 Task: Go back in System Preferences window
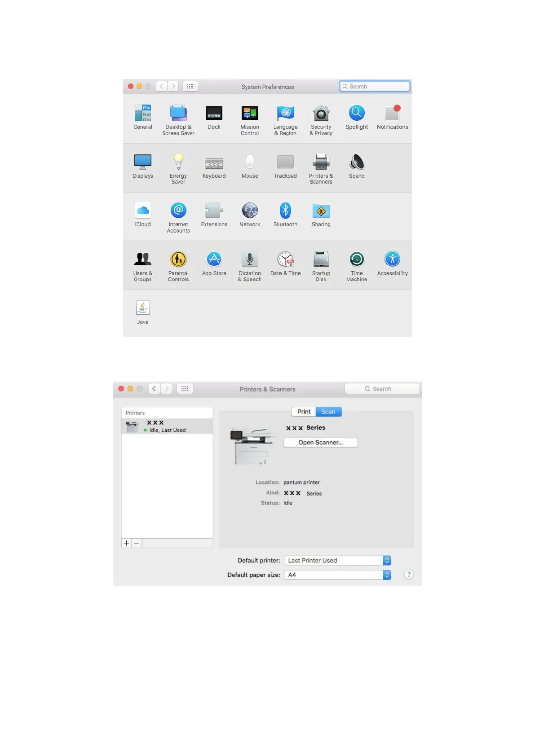tap(162, 86)
